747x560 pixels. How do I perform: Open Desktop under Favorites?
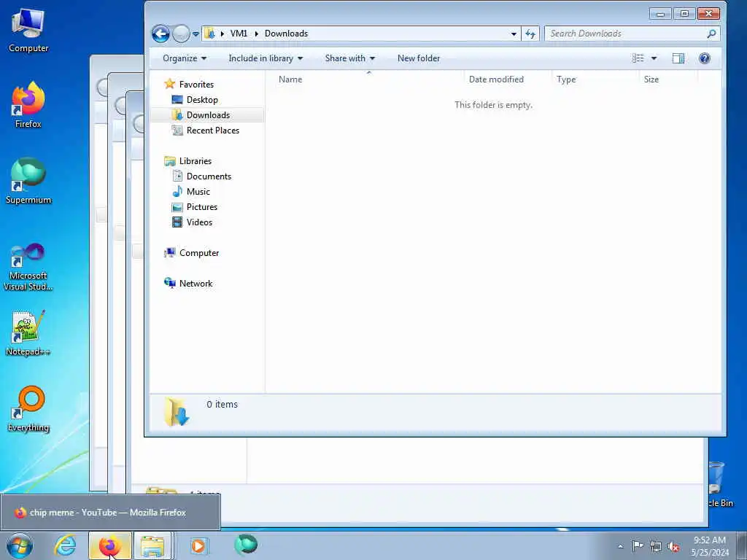tap(202, 100)
